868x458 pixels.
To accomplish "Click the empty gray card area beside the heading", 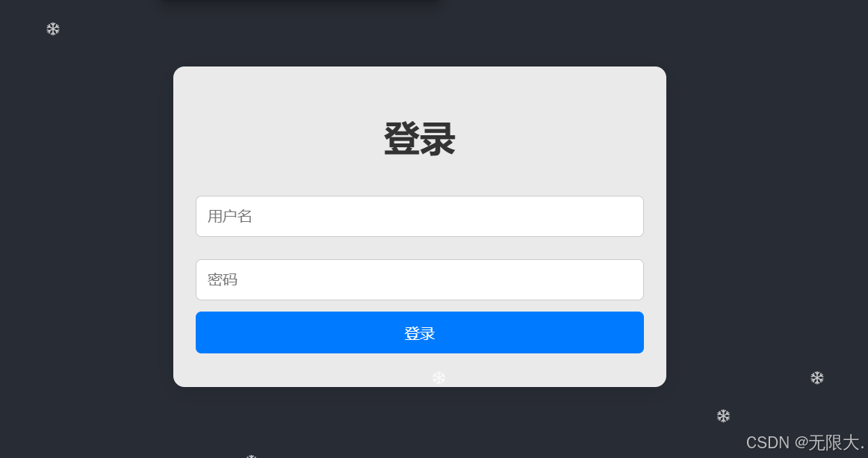I will (554, 138).
